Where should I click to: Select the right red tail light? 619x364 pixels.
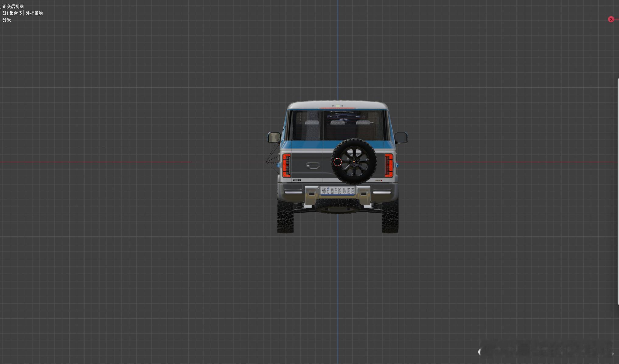click(389, 165)
